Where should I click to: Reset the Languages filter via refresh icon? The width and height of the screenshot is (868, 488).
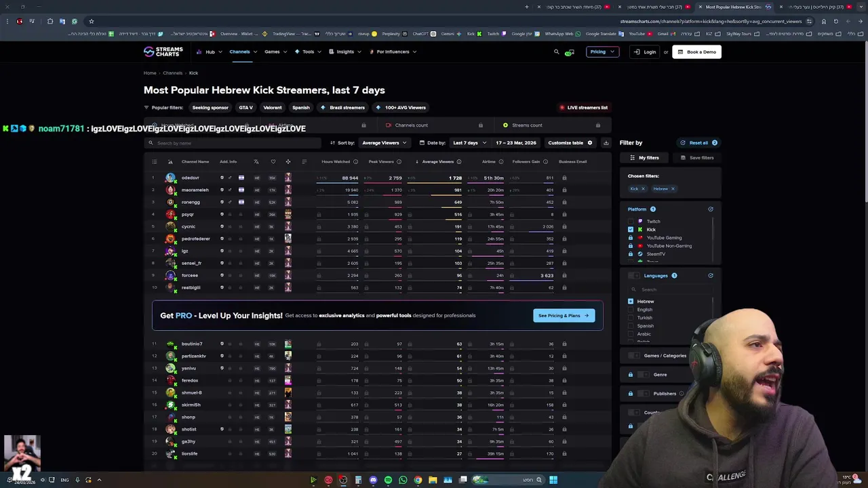(x=711, y=276)
